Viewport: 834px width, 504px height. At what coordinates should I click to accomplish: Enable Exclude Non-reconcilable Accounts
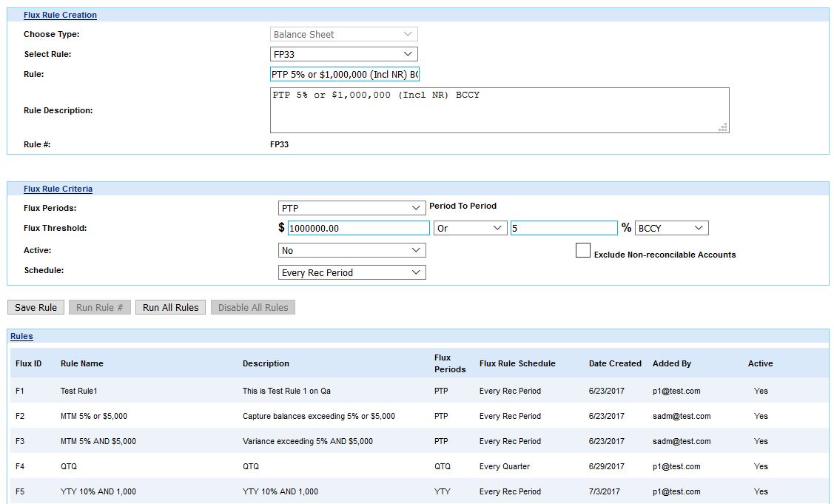pos(583,251)
